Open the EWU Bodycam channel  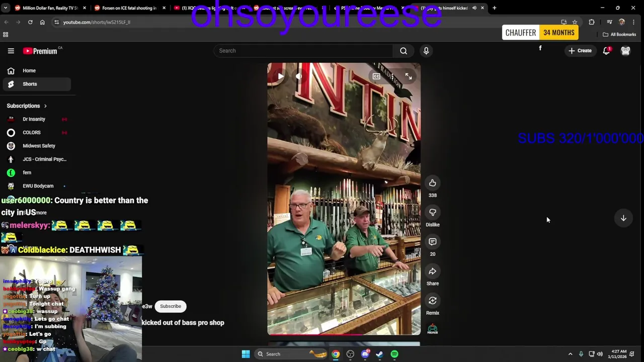coord(36,186)
